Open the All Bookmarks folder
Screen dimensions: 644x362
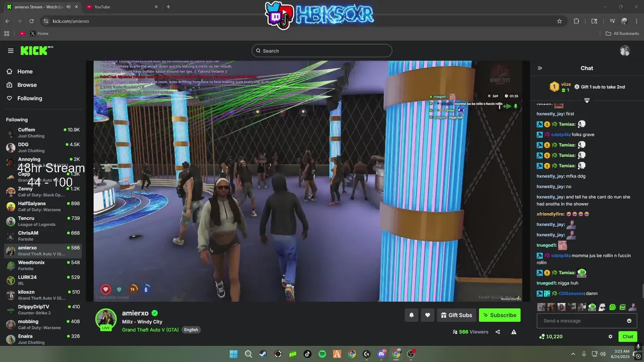coord(622,34)
